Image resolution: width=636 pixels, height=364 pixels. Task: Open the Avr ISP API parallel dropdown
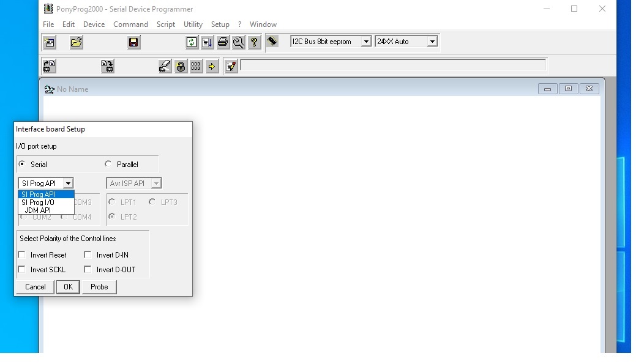[x=156, y=183]
